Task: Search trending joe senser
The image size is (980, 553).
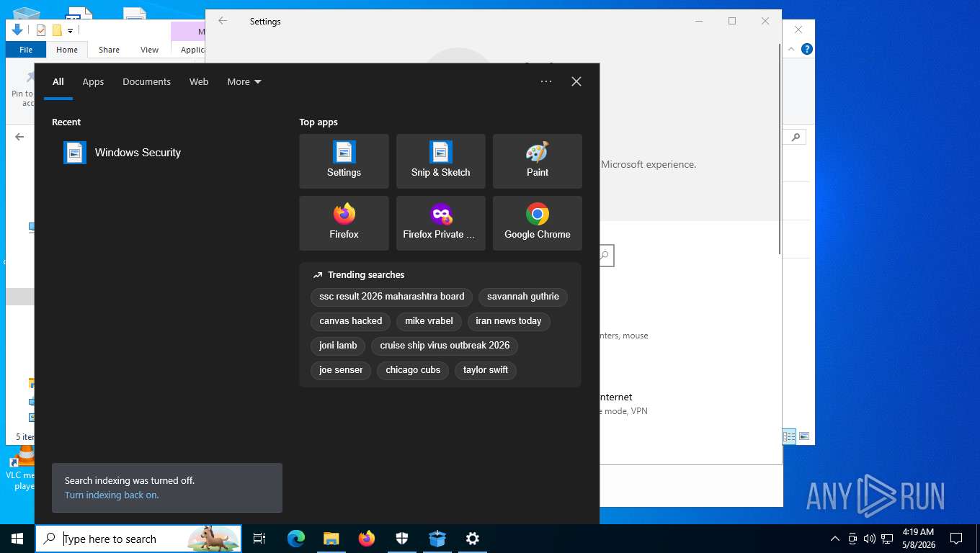Action: coord(341,370)
